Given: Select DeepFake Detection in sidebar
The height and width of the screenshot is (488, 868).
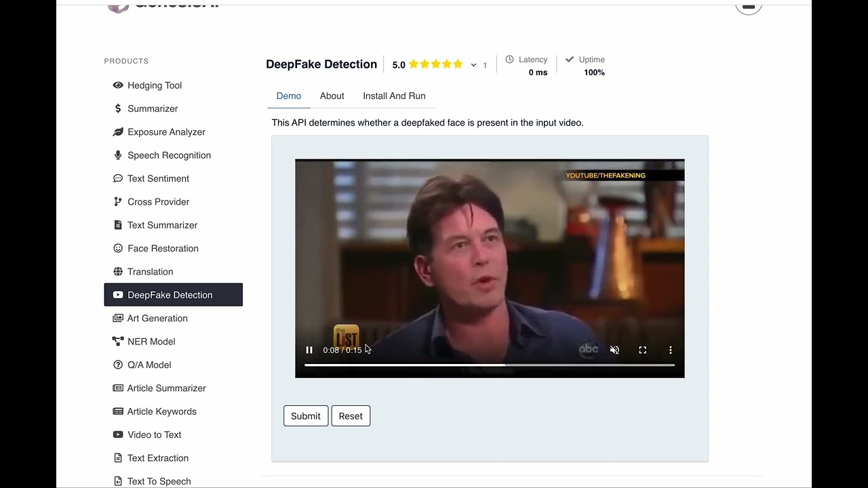Looking at the screenshot, I should coord(174,295).
